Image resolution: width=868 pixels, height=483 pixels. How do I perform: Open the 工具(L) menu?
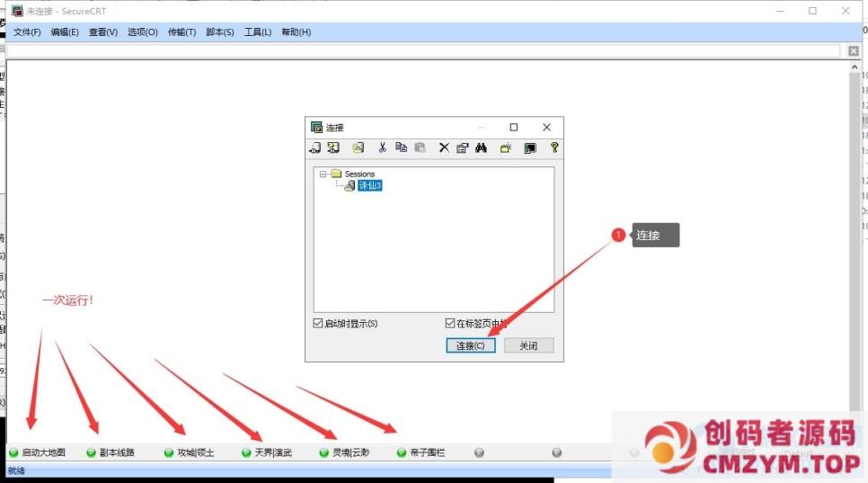point(258,32)
